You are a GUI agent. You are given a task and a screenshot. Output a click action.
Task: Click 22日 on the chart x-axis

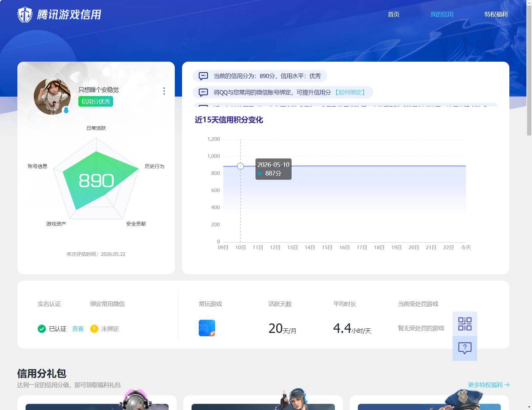(448, 247)
